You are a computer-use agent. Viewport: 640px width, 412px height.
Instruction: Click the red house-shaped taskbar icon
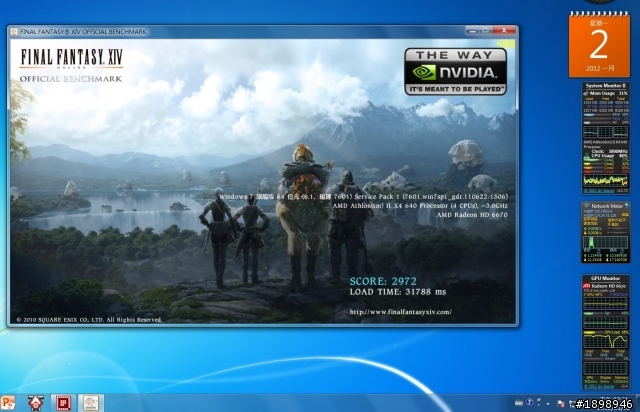[x=36, y=403]
